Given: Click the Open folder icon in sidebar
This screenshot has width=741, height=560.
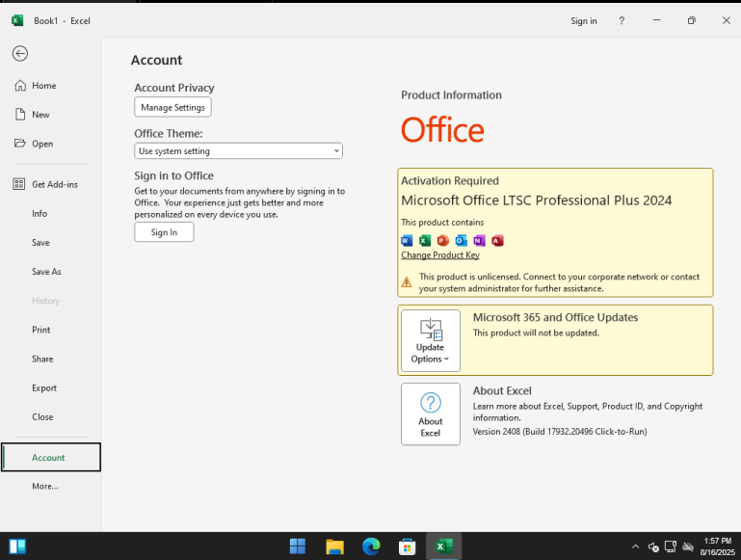Looking at the screenshot, I should click(20, 144).
